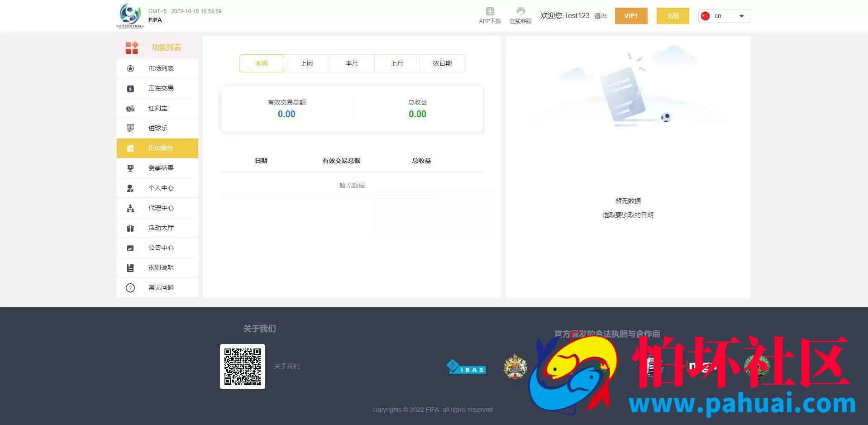Click the yellow 充值 recharge button

672,16
